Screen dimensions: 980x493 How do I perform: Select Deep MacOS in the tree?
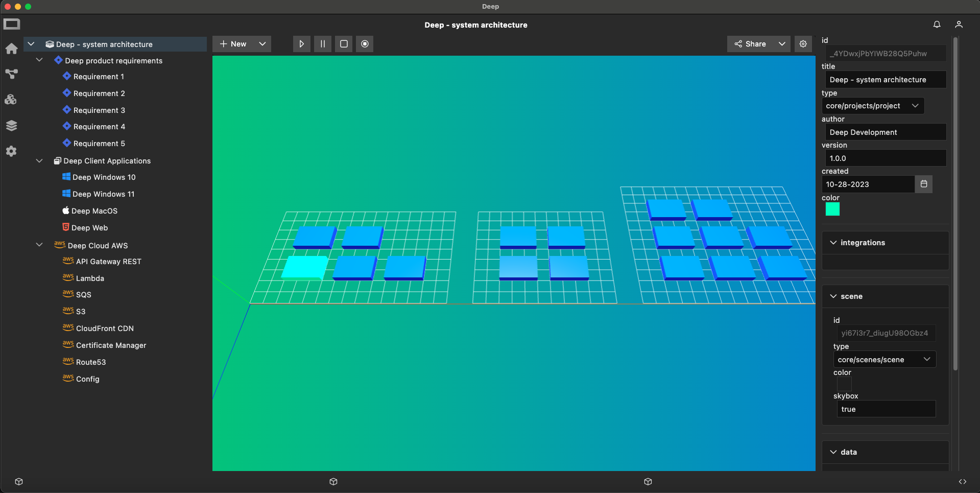(94, 211)
